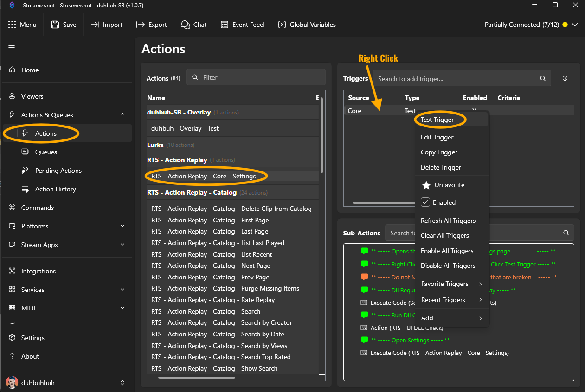Click the Home house icon
This screenshot has width=585, height=392.
(x=13, y=70)
